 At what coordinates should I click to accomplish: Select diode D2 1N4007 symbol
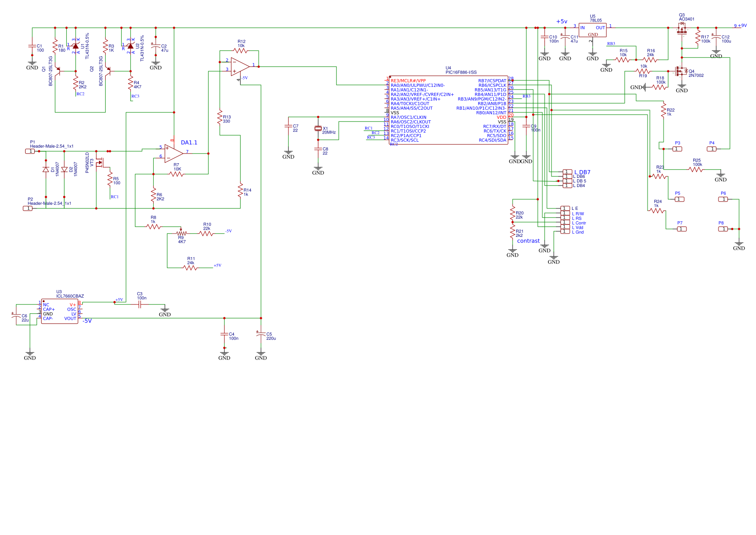(64, 169)
